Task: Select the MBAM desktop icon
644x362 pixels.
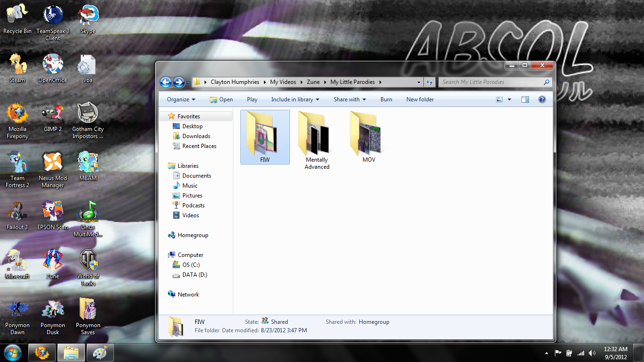Action: (x=88, y=166)
